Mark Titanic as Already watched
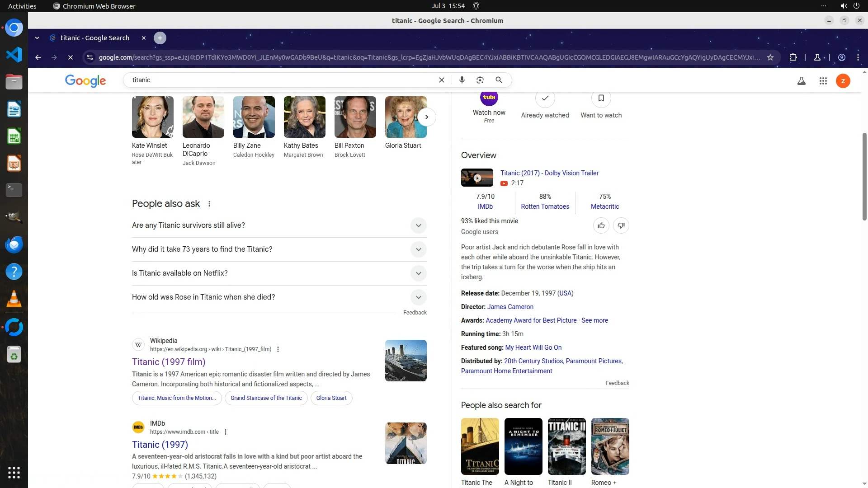The image size is (868, 488). 545,99
